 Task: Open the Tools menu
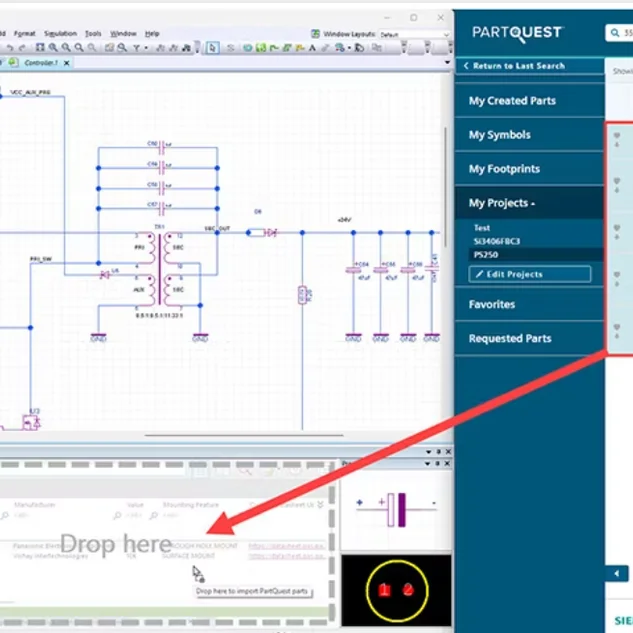pyautogui.click(x=93, y=34)
